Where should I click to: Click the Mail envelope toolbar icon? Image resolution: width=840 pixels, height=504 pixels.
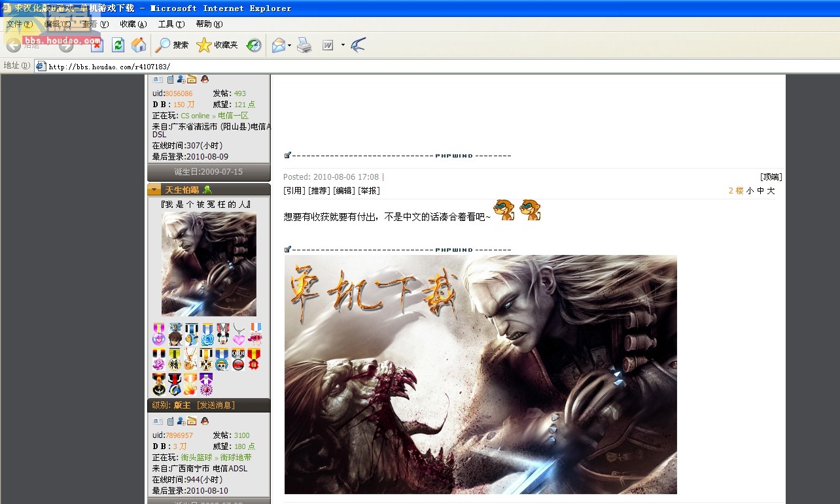[278, 45]
